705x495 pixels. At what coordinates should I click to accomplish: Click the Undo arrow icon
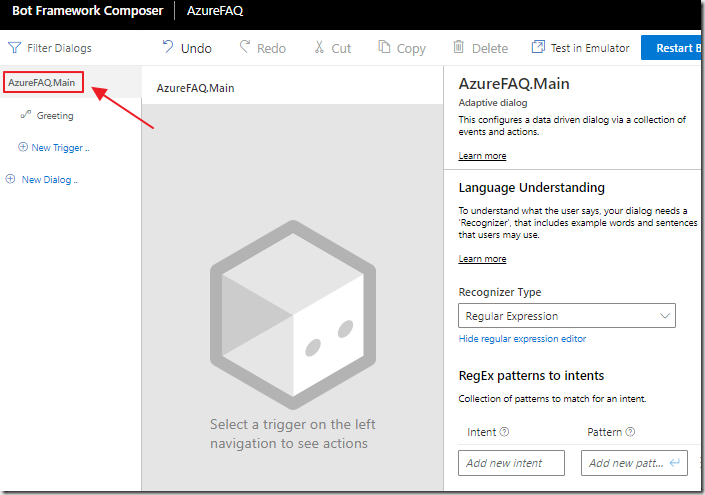tap(168, 46)
